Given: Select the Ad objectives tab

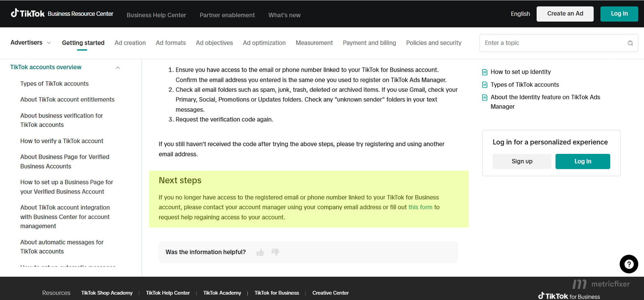Looking at the screenshot, I should tap(214, 43).
